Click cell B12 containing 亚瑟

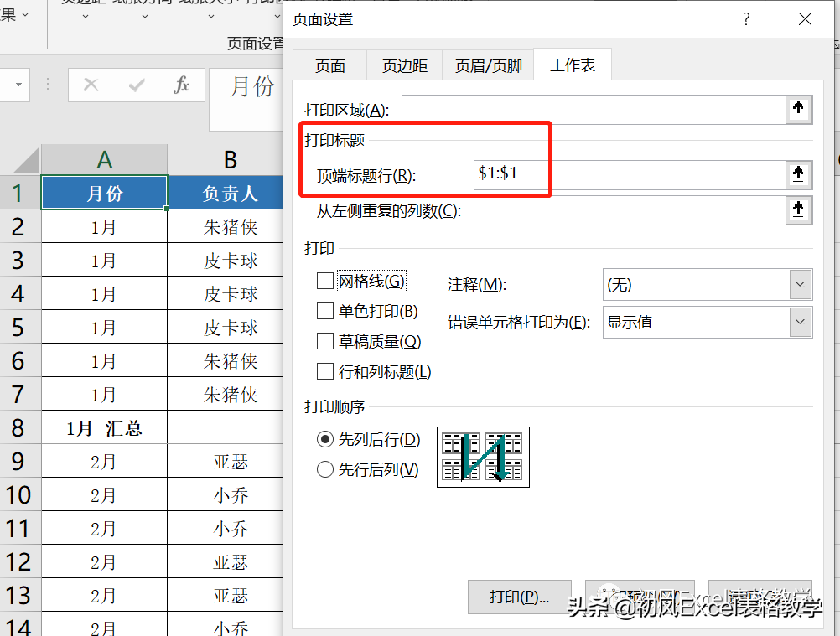(x=226, y=561)
